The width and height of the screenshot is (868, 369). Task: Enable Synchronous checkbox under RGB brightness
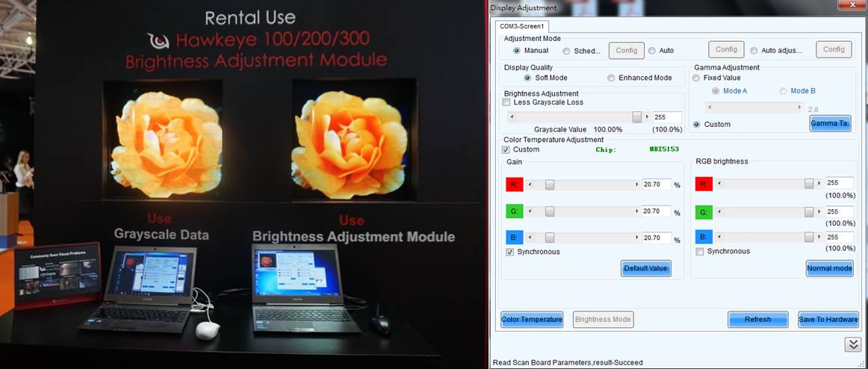(x=700, y=252)
